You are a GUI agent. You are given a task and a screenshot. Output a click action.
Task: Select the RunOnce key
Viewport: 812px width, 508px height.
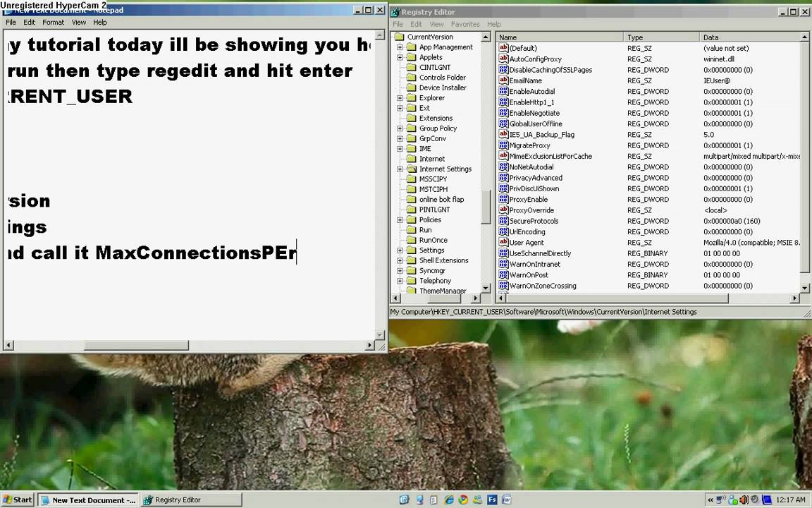pos(433,240)
